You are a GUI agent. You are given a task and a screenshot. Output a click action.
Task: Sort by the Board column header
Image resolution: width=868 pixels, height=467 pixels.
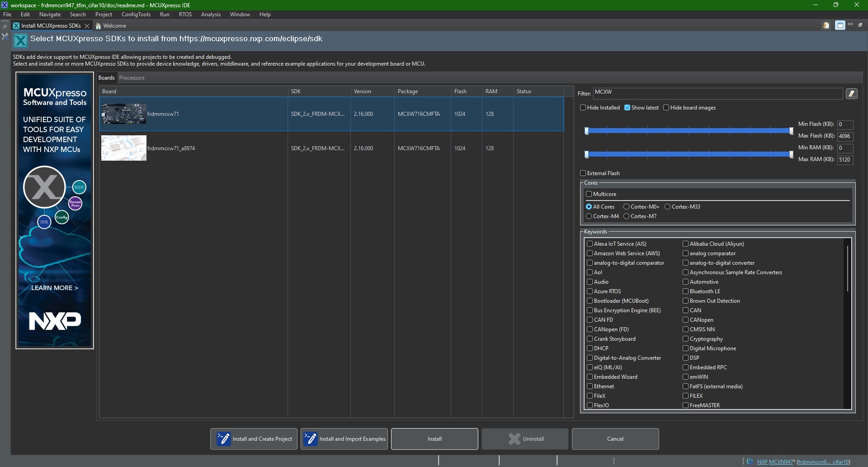coord(193,91)
